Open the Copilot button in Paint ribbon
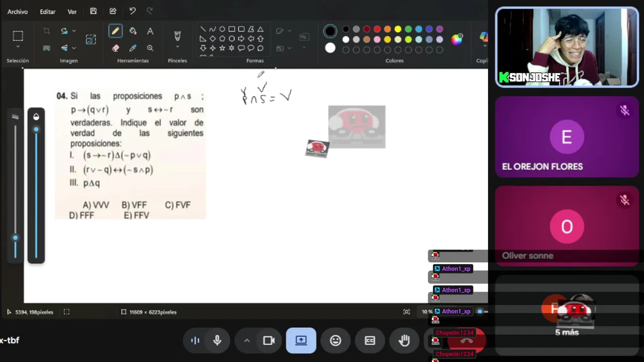 pyautogui.click(x=483, y=38)
